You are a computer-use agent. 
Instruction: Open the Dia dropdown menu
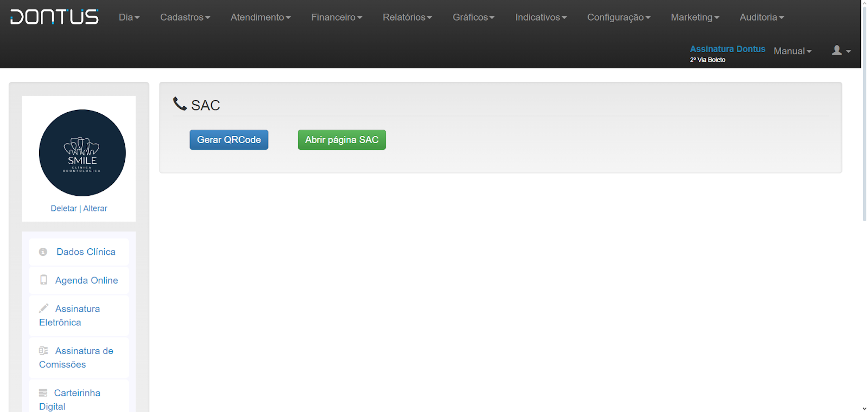129,17
